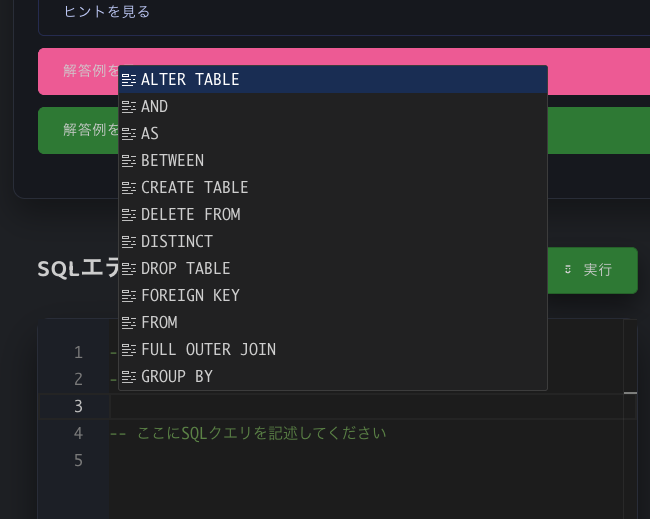Expand the ヒントを見る hint section
The width and height of the screenshot is (650, 519).
pyautogui.click(x=106, y=12)
